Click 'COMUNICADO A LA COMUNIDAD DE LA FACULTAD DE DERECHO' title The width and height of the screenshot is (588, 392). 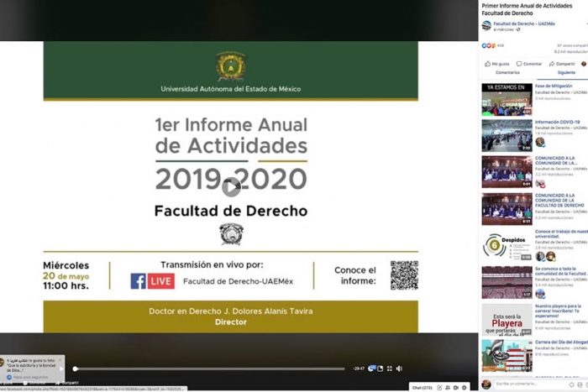559,200
